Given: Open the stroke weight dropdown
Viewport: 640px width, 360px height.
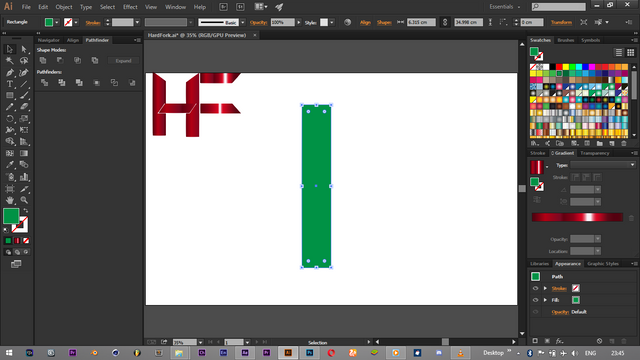Looking at the screenshot, I should pyautogui.click(x=137, y=22).
